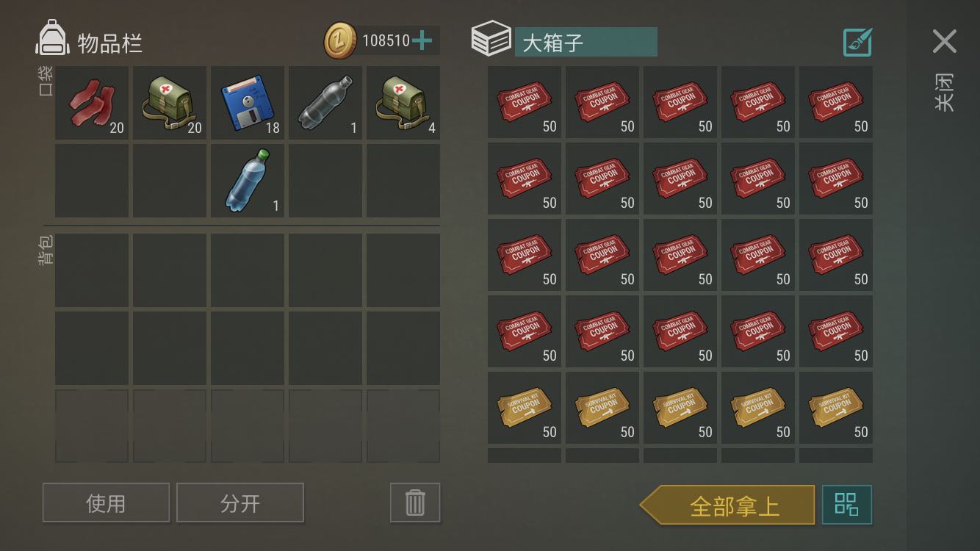
Task: Click the 分开 (Split) button
Action: [x=240, y=503]
